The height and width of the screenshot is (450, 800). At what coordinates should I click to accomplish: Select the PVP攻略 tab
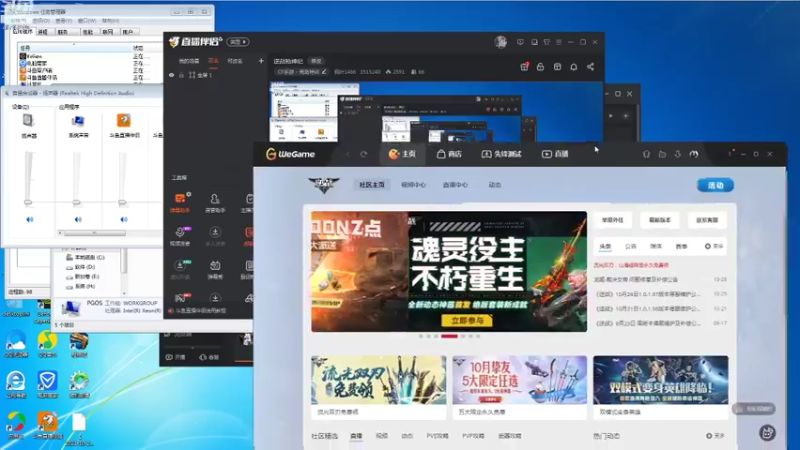click(473, 436)
